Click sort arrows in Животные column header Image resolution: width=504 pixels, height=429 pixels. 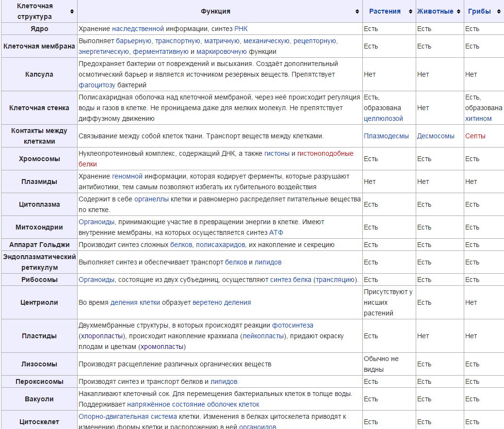[x=459, y=11]
